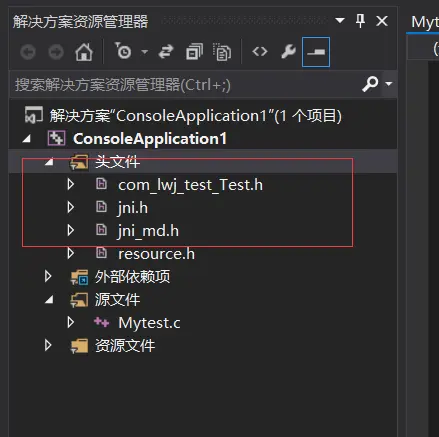The height and width of the screenshot is (437, 439).
Task: Click the 头文件 filter folder icon
Action: click(79, 162)
